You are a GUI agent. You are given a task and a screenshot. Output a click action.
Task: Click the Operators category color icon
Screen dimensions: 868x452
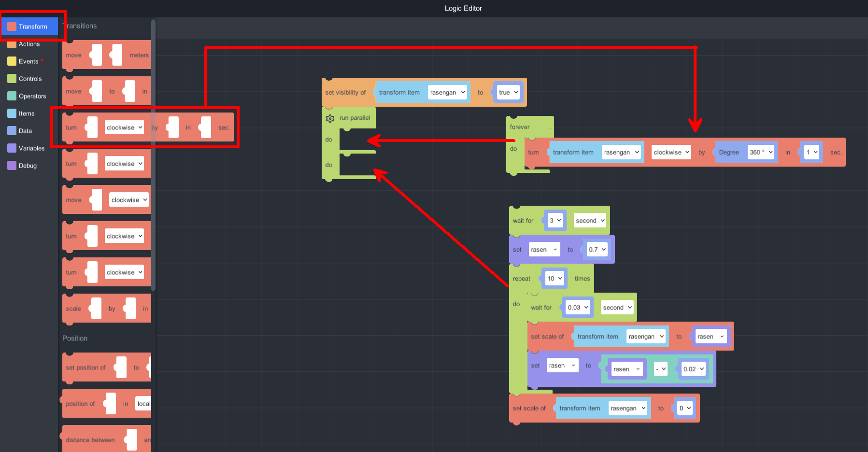click(x=12, y=96)
